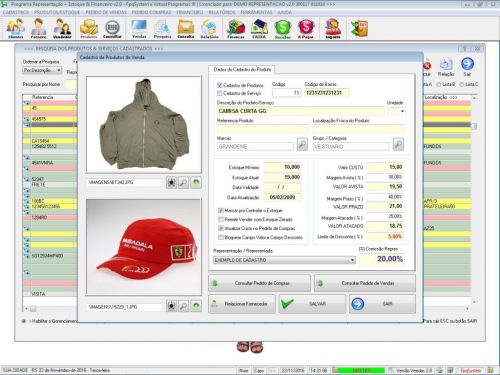Click the magnifier next to Marca field
This screenshot has width=500, height=375.
(302, 144)
